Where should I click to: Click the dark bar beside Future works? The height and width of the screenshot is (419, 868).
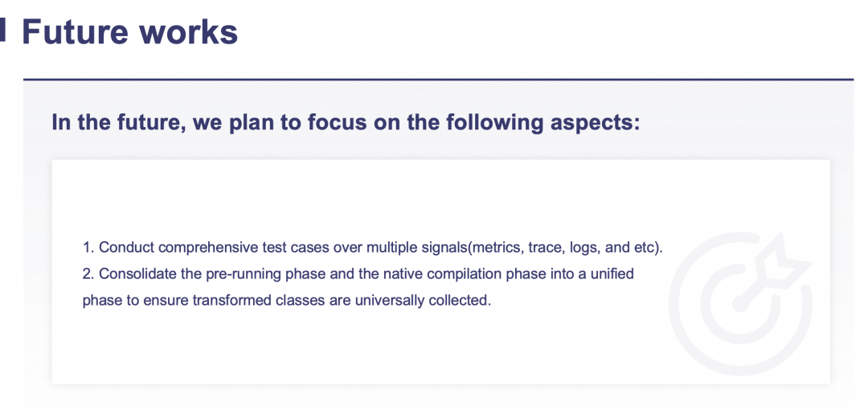[2, 30]
